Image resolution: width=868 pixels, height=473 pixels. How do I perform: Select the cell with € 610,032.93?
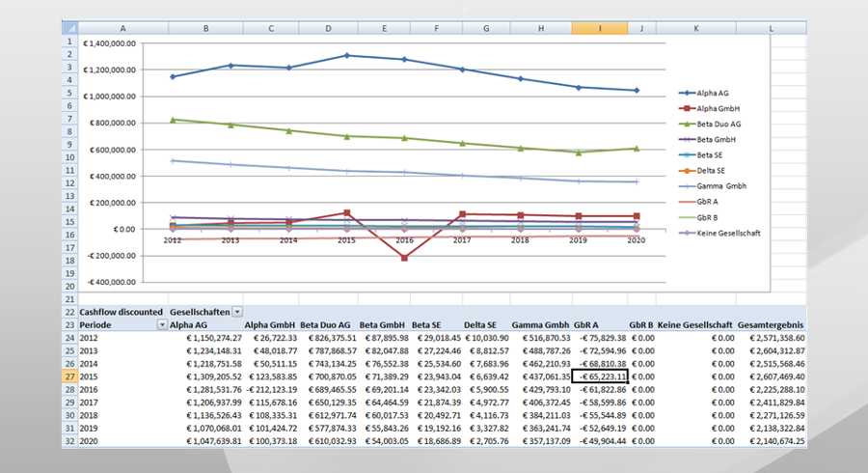328,441
